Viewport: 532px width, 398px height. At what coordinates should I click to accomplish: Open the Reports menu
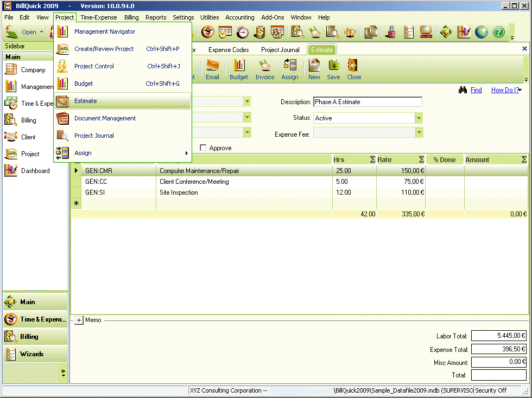click(156, 17)
